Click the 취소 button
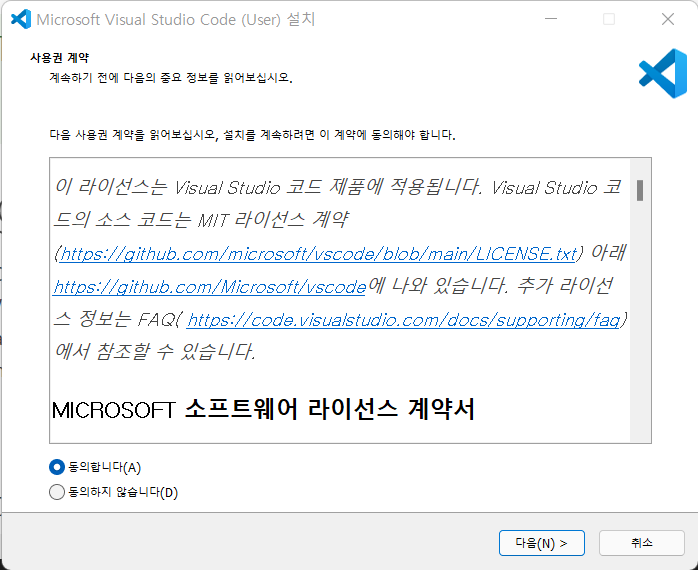 [x=641, y=543]
